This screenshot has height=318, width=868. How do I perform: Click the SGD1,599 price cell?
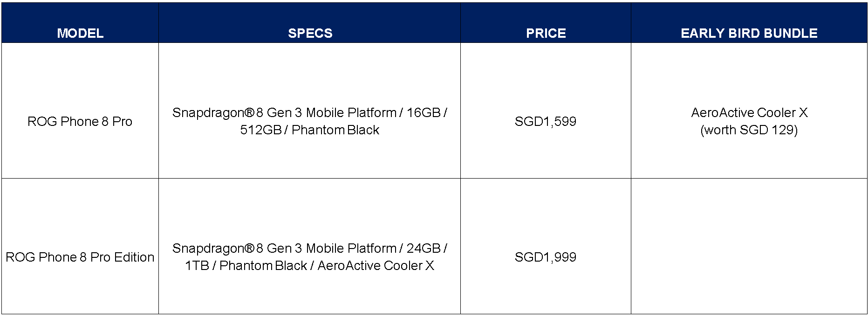pyautogui.click(x=546, y=121)
